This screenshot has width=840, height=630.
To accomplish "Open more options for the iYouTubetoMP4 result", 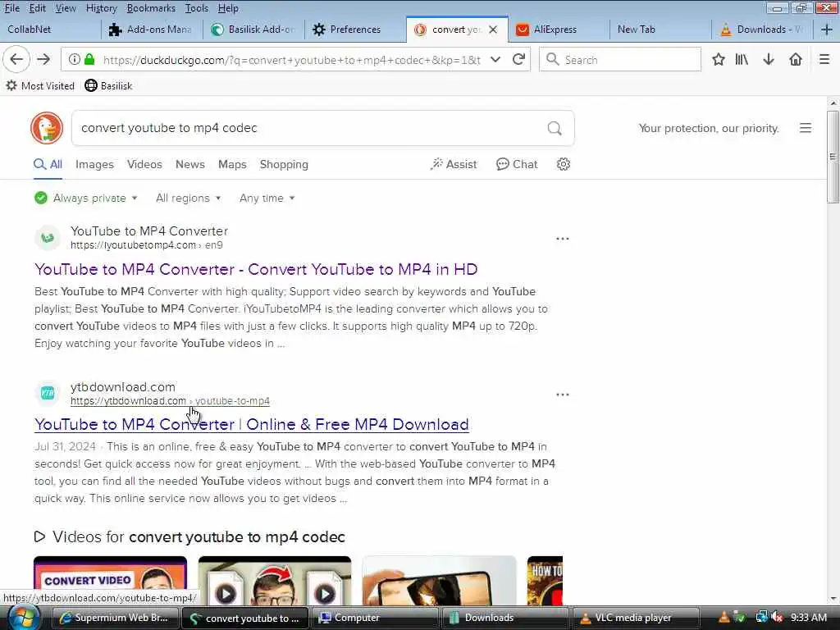I will pyautogui.click(x=562, y=239).
